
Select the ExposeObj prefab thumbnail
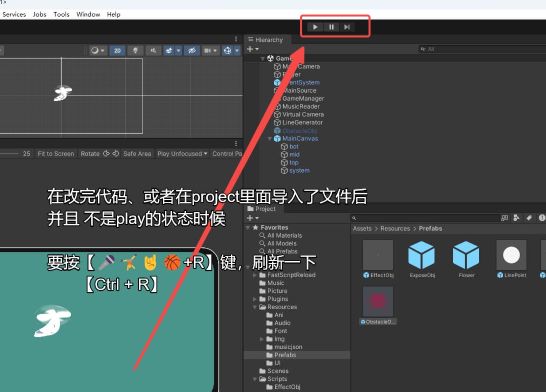point(422,255)
